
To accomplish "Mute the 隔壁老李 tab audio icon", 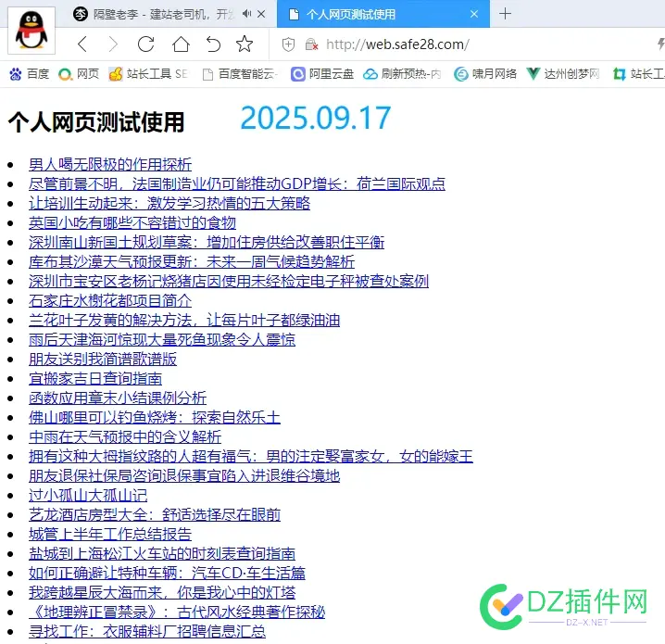I will point(246,14).
